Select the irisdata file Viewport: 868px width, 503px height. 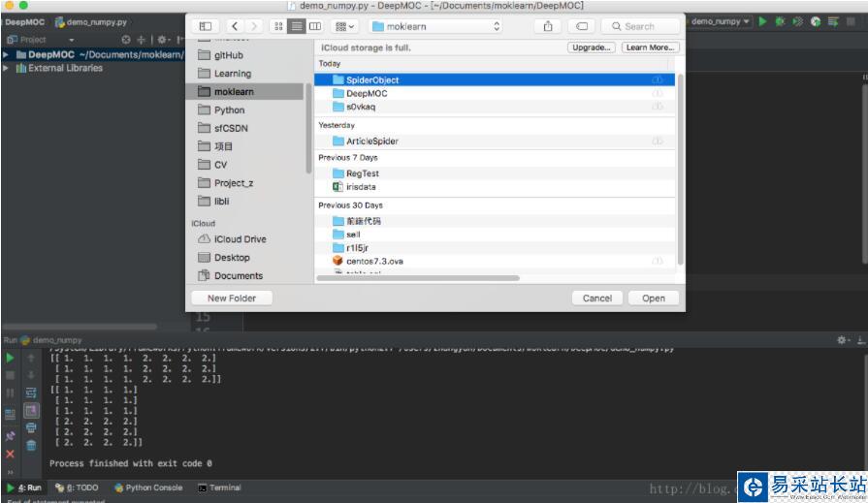[x=495, y=187]
